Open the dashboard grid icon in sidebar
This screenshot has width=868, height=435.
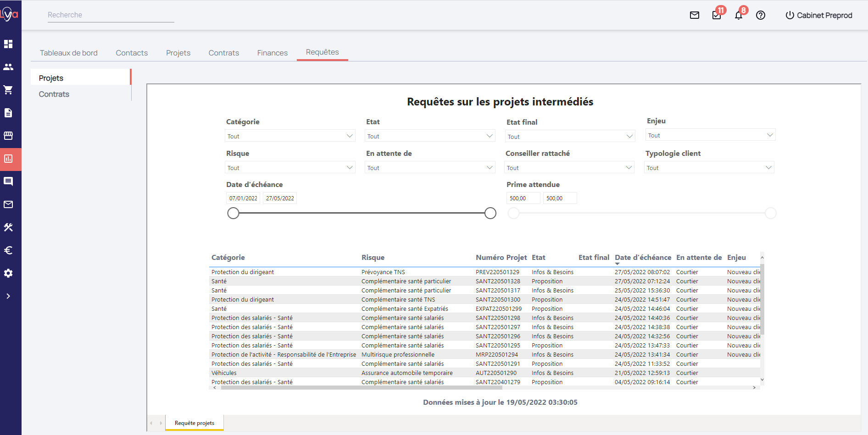pyautogui.click(x=8, y=44)
